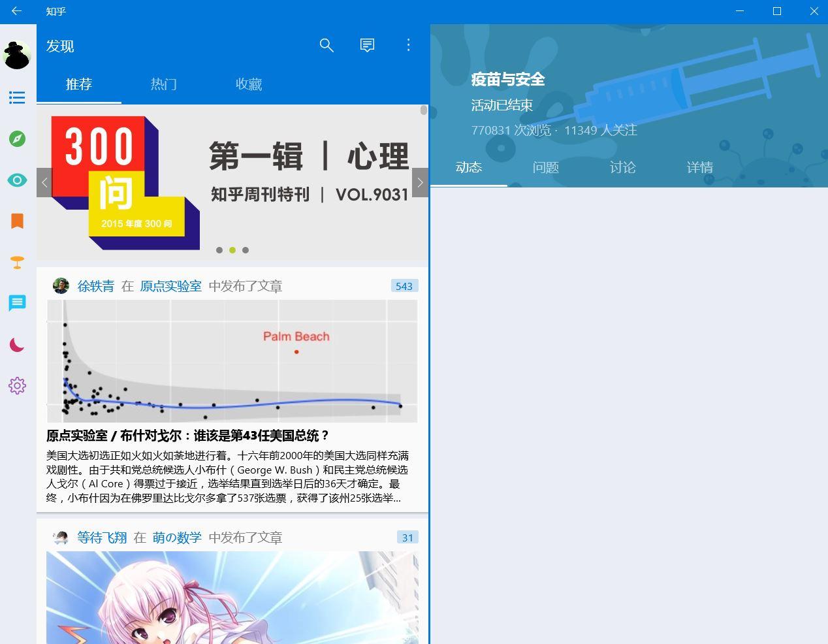This screenshot has width=828, height=644.
Task: Switch to the 问题 tab
Action: 546,167
